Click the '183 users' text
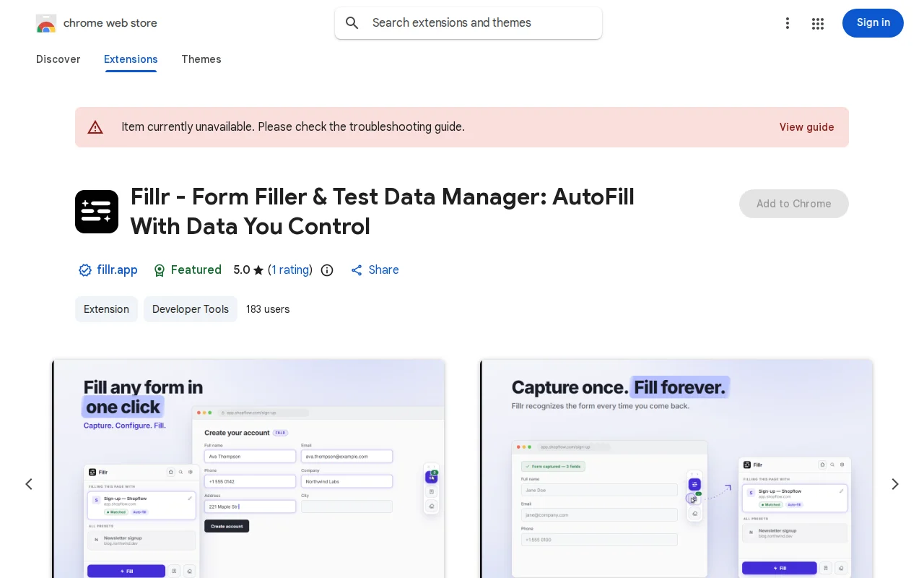This screenshot has width=924, height=578. 268,309
